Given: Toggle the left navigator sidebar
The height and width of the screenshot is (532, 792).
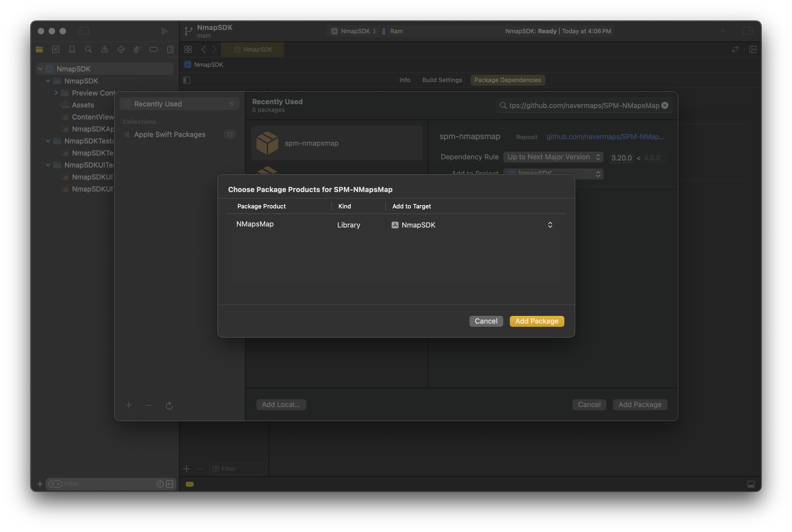Looking at the screenshot, I should coord(84,31).
